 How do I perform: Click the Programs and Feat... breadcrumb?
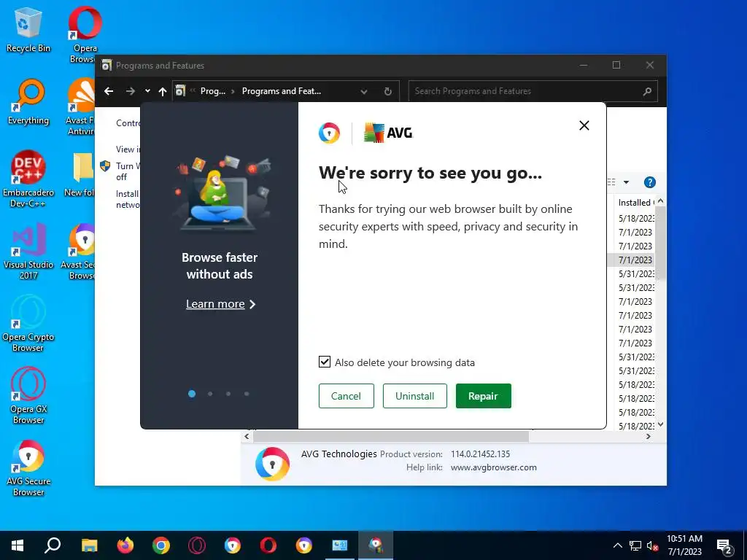(281, 91)
